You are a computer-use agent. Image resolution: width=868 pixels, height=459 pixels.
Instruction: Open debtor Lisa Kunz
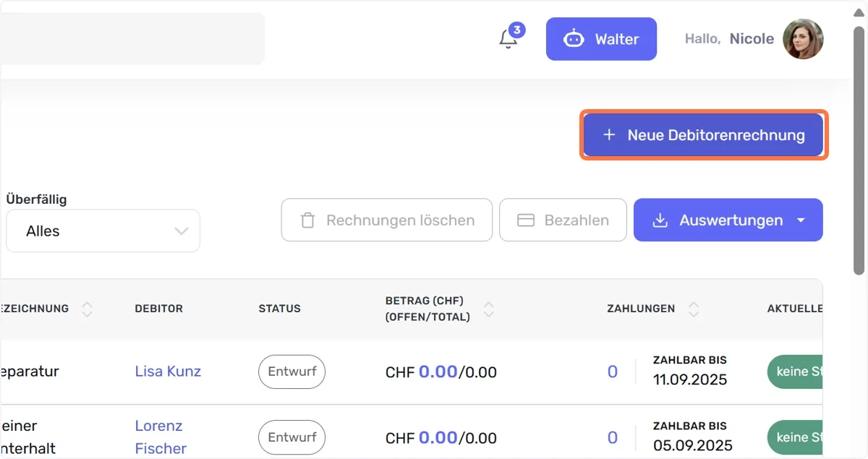pos(168,372)
